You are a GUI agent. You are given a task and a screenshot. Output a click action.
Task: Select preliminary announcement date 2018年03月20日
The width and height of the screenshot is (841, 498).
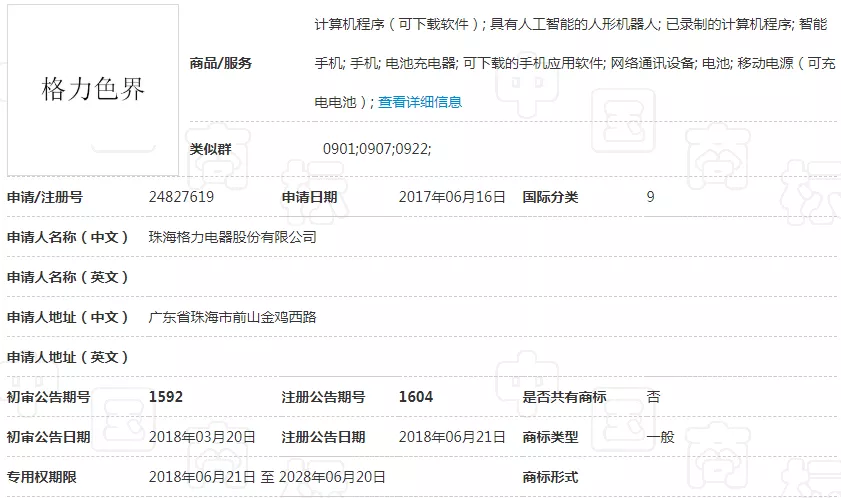(x=202, y=437)
